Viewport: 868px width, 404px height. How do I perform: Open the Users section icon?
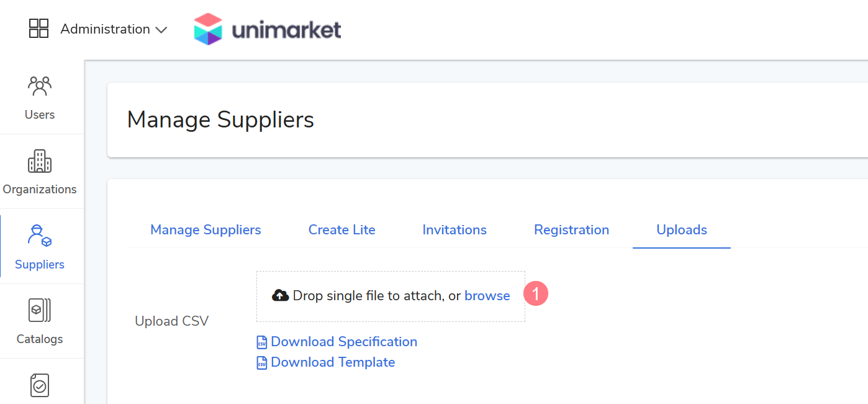coord(40,86)
